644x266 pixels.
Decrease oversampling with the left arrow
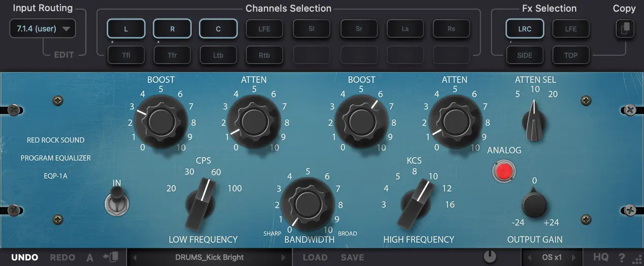pos(530,257)
